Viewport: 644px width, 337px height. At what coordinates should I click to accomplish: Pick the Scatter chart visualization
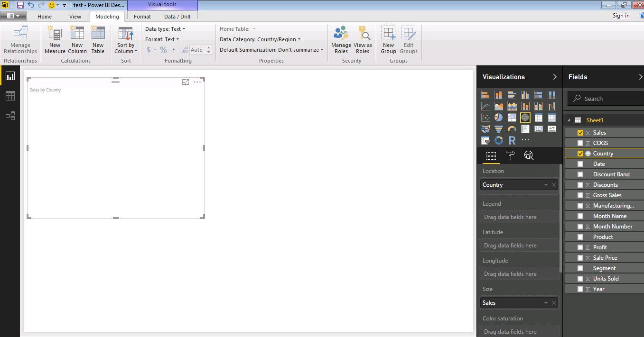pyautogui.click(x=485, y=118)
